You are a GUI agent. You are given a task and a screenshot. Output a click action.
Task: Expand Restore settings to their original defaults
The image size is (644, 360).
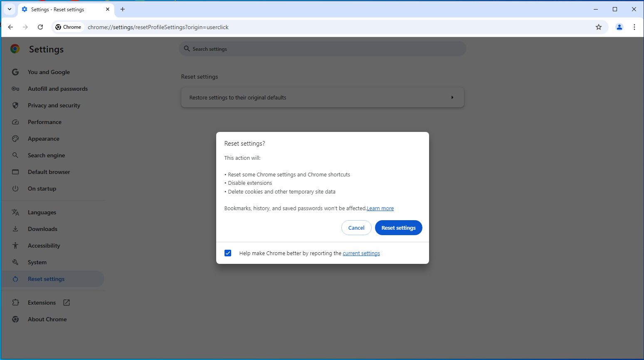pos(323,97)
